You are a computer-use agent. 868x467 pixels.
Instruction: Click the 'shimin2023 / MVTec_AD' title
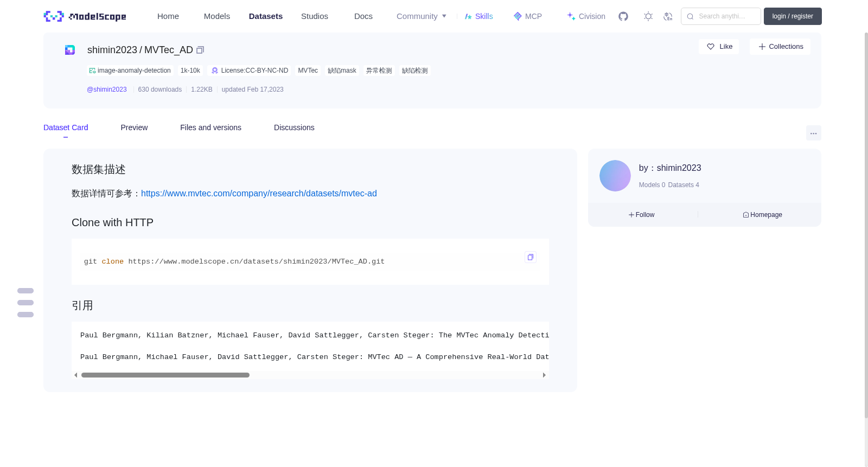pos(140,50)
